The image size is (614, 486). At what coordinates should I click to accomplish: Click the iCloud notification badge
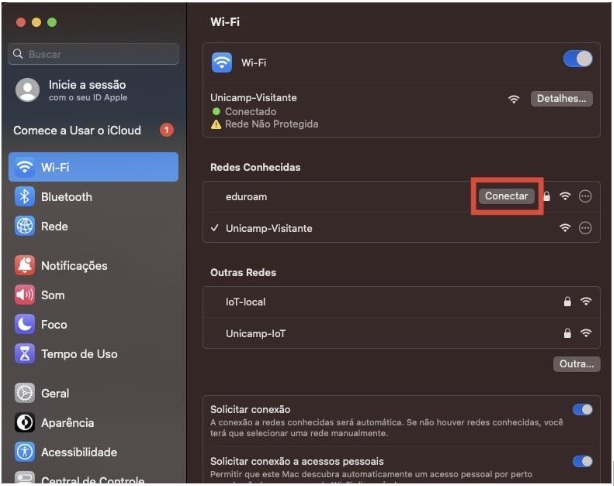(x=166, y=130)
